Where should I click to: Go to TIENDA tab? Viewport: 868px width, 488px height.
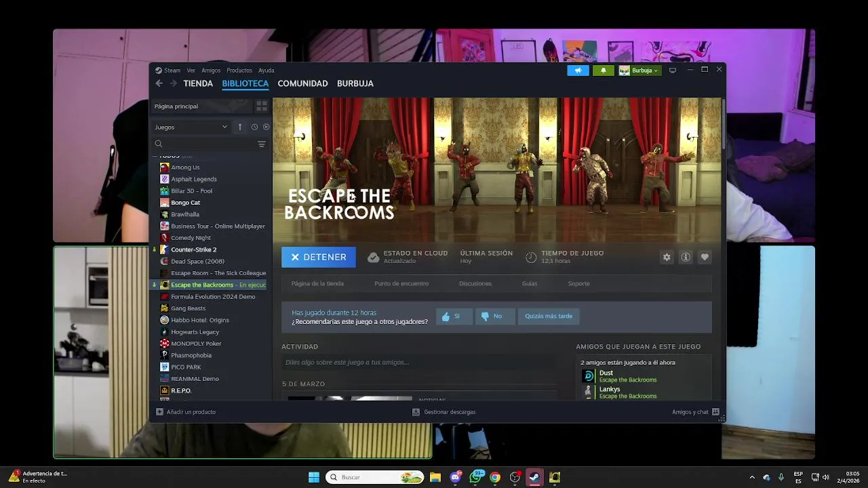click(x=198, y=83)
